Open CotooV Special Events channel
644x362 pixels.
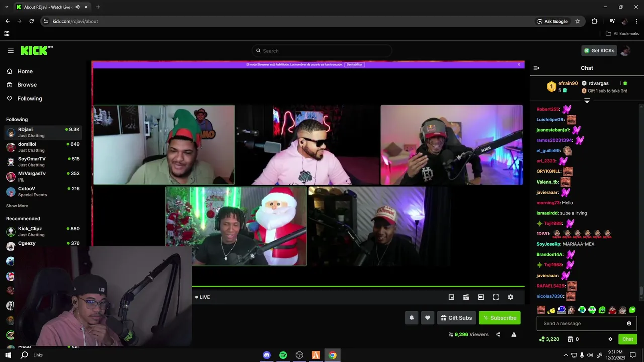click(43, 192)
